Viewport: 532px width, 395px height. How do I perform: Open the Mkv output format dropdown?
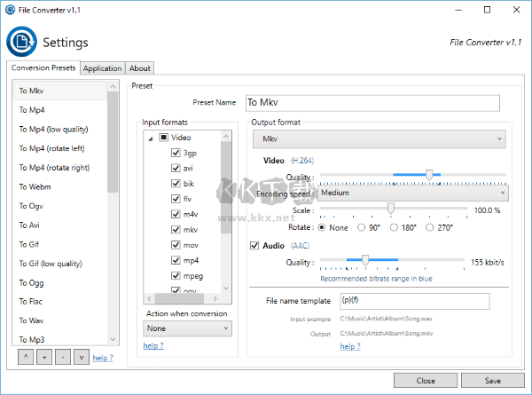tap(379, 139)
